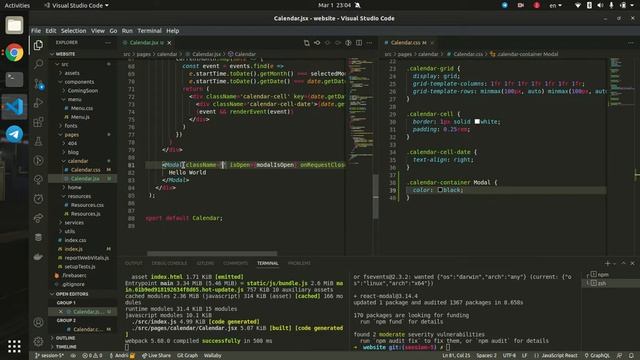Maximize the terminal panel with chevron up
The width and height of the screenshot is (640, 360).
623,264
